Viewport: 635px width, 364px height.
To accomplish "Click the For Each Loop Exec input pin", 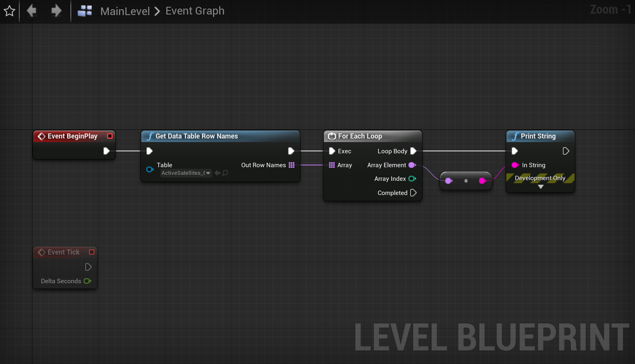I will click(332, 151).
